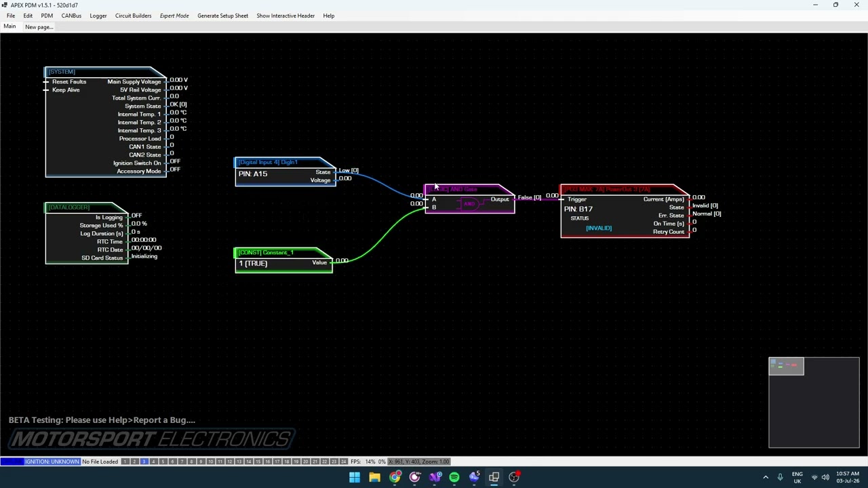Open the ENG UK language switcher

tap(797, 477)
